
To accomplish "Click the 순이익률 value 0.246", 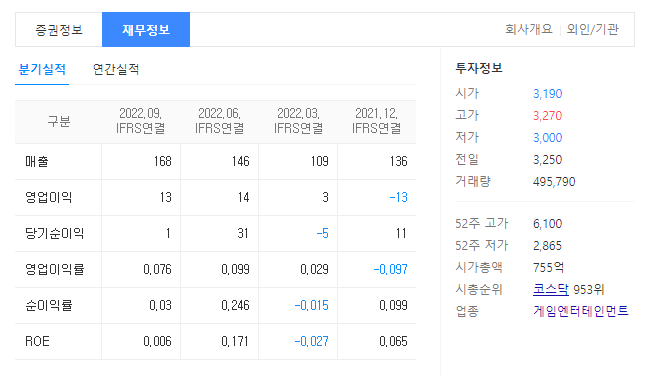I will 236,305.
